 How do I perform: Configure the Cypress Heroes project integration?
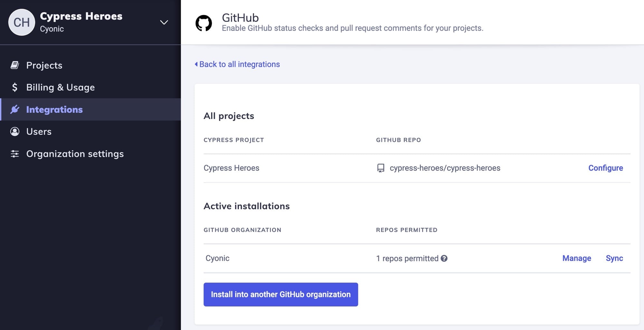point(606,168)
